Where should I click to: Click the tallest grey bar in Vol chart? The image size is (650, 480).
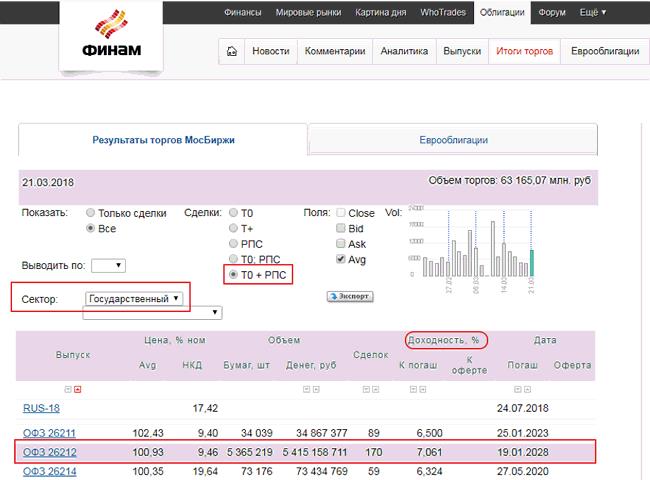tap(493, 249)
